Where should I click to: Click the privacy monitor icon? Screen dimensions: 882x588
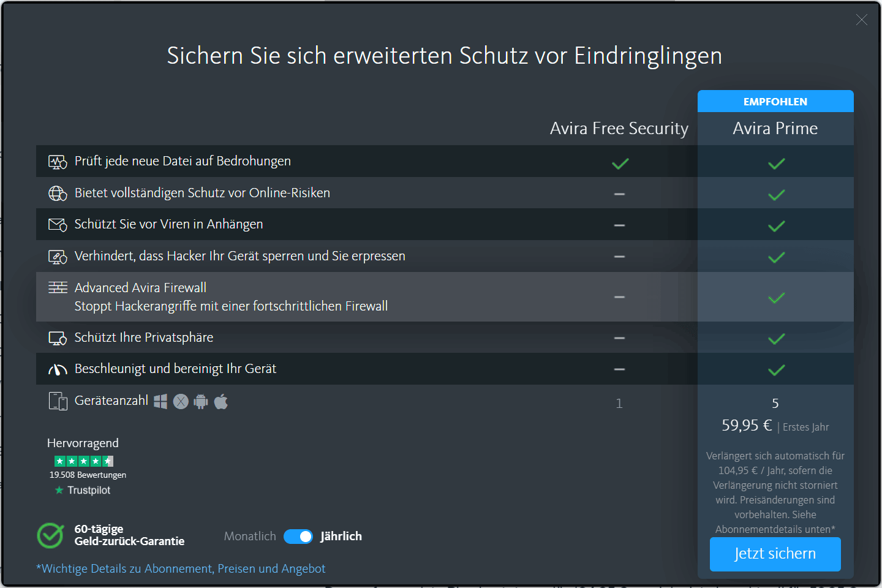point(58,338)
